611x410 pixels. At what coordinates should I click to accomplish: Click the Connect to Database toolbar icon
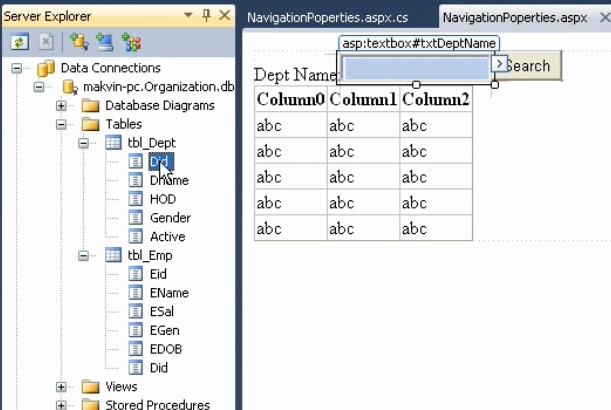(79, 41)
